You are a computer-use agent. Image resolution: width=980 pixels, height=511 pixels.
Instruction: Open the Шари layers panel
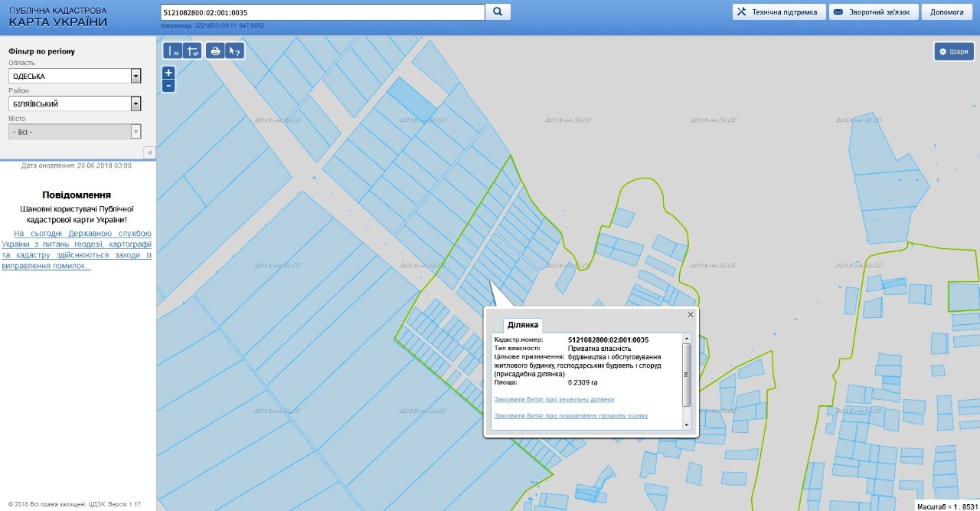(x=953, y=51)
